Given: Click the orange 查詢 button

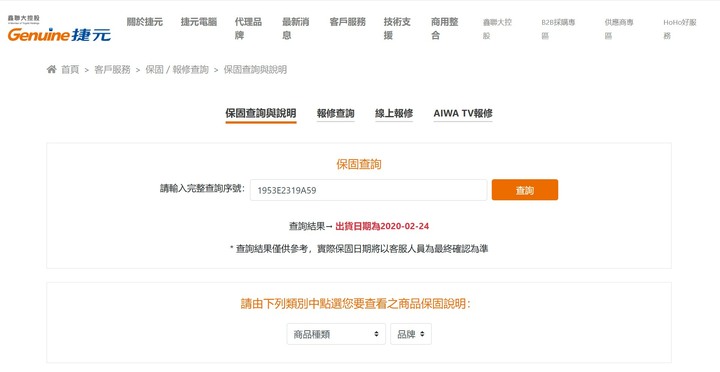Looking at the screenshot, I should (x=525, y=190).
